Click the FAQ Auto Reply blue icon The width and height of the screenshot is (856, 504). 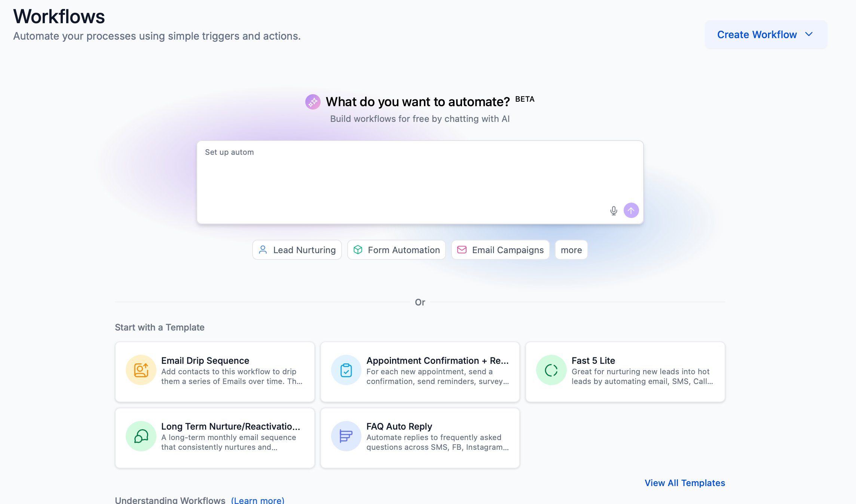346,436
